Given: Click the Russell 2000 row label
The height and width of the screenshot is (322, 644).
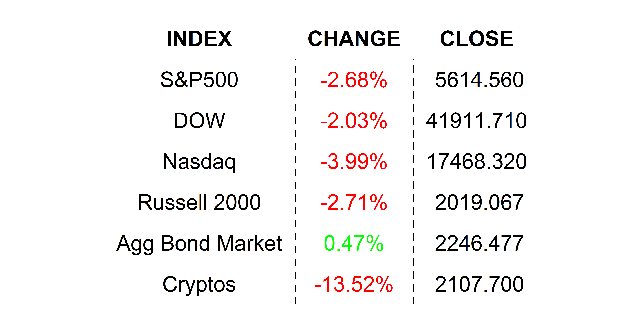Looking at the screenshot, I should pyautogui.click(x=199, y=202).
